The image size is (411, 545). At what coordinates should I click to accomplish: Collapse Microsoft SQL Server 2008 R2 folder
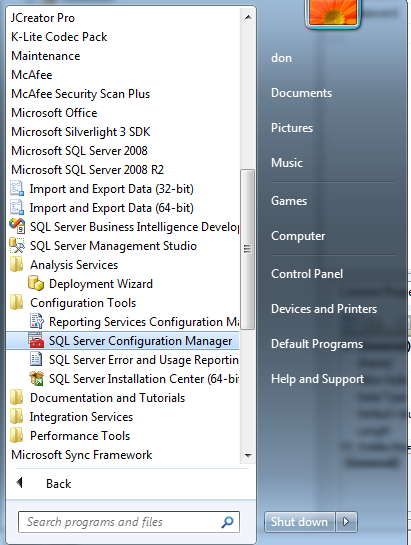point(87,170)
